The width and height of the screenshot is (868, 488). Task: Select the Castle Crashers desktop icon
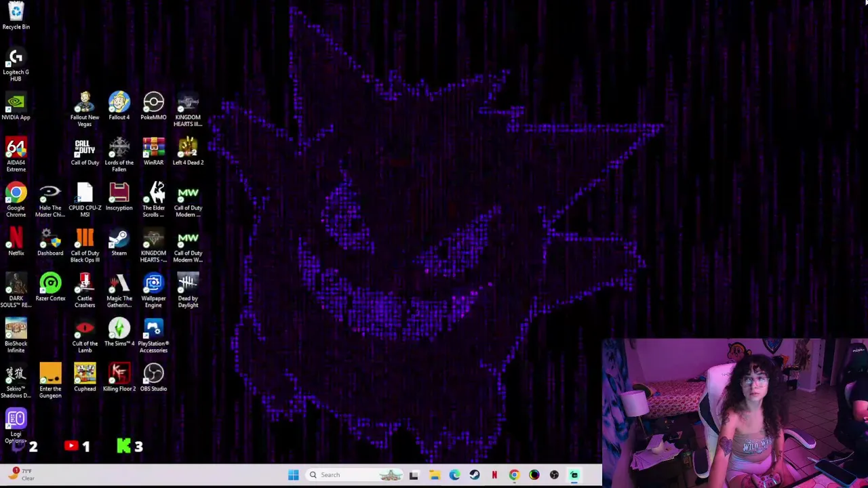click(x=85, y=291)
